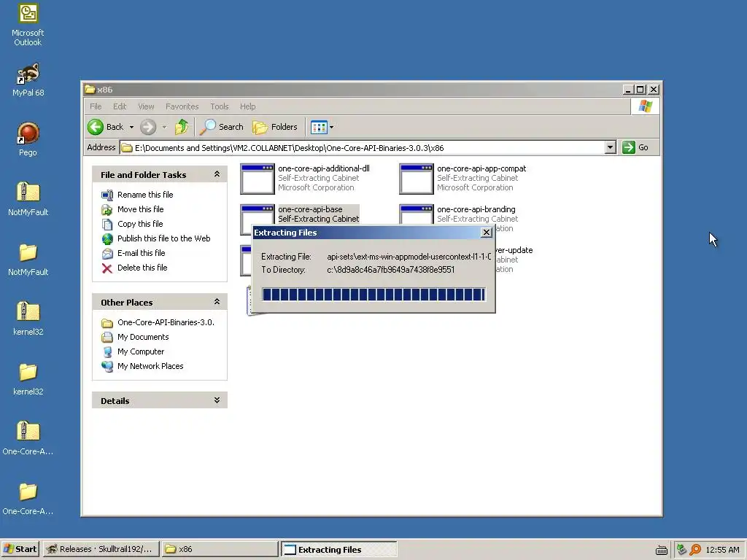
Task: Click the To Directory path text
Action: coord(391,270)
